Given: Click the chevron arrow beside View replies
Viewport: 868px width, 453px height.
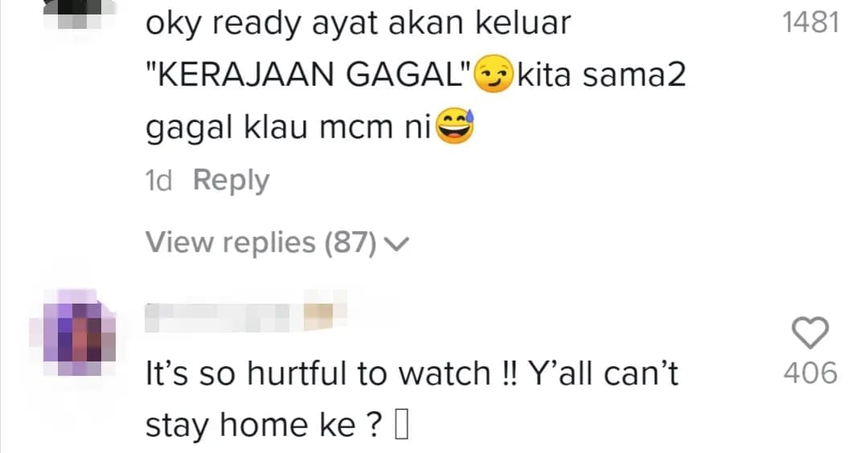Looking at the screenshot, I should [396, 243].
